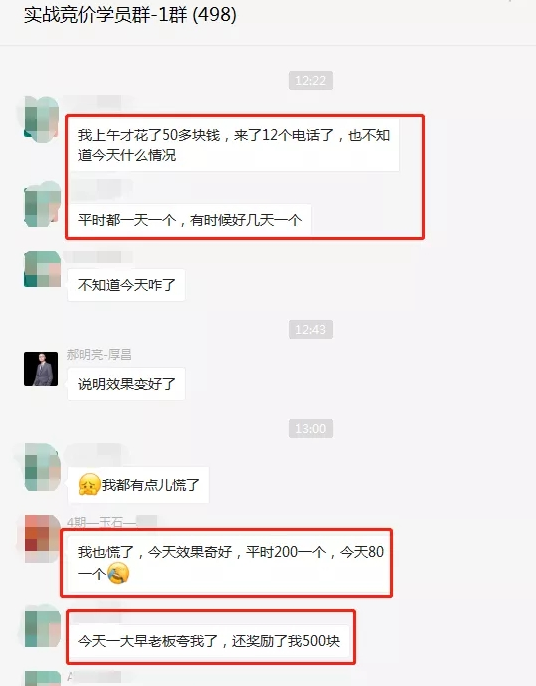
Task: Open red pixelated avatar of 4期 member
Action: tap(42, 538)
